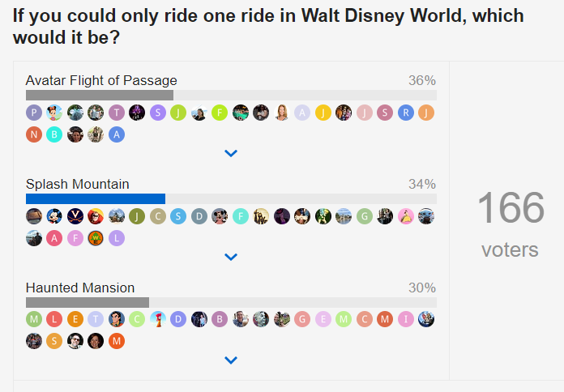Click the Splash Mountain option label

pyautogui.click(x=78, y=184)
